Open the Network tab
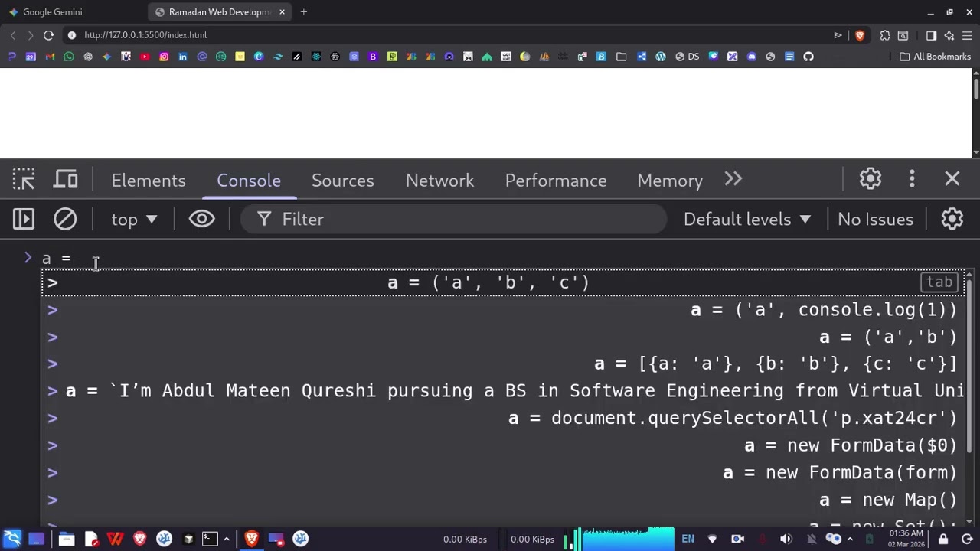This screenshot has height=551, width=980. [x=439, y=181]
